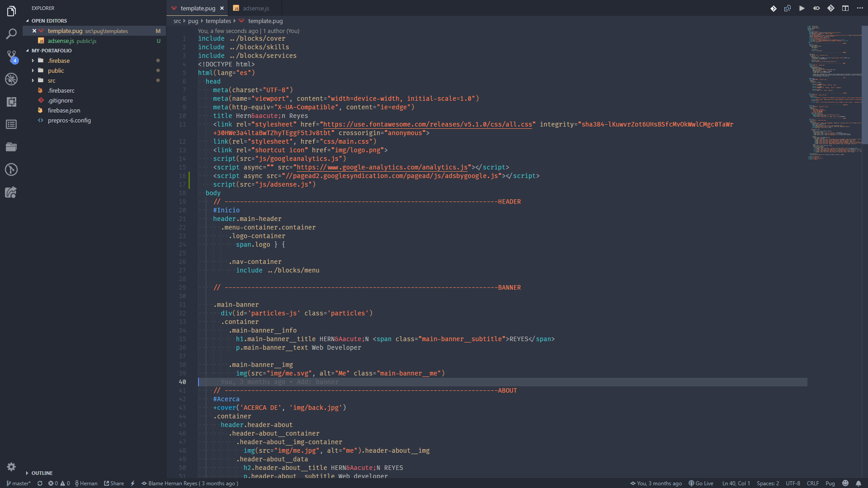Toggle notifications bell in status bar

858,483
